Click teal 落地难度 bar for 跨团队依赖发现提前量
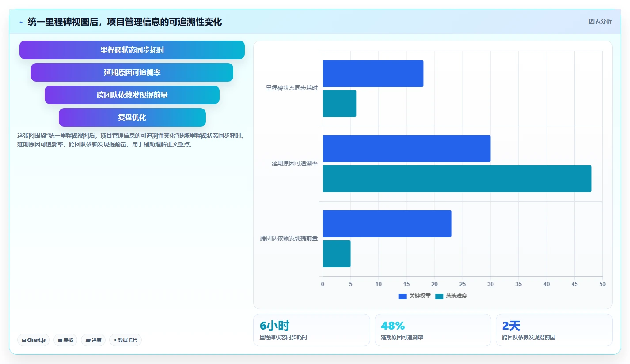 (x=337, y=254)
